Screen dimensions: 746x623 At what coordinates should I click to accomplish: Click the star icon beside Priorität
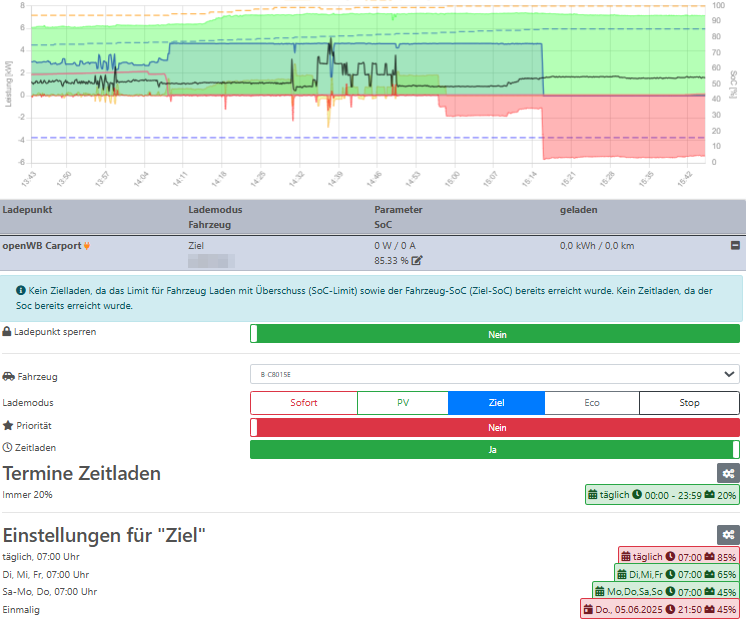(x=8, y=425)
